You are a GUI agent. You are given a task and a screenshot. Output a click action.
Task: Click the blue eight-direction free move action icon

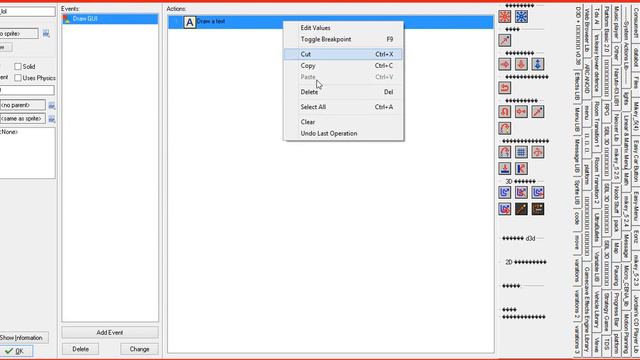point(521,17)
